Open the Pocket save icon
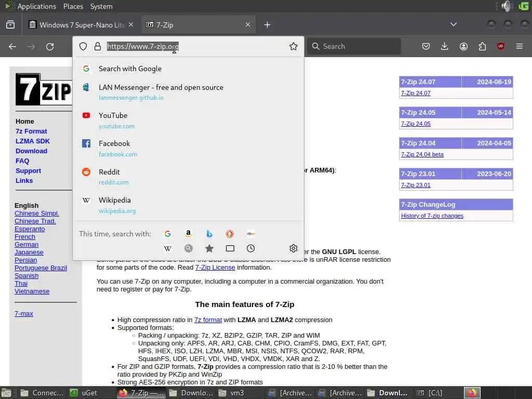Viewport: 532px width, 399px height. 426,46
